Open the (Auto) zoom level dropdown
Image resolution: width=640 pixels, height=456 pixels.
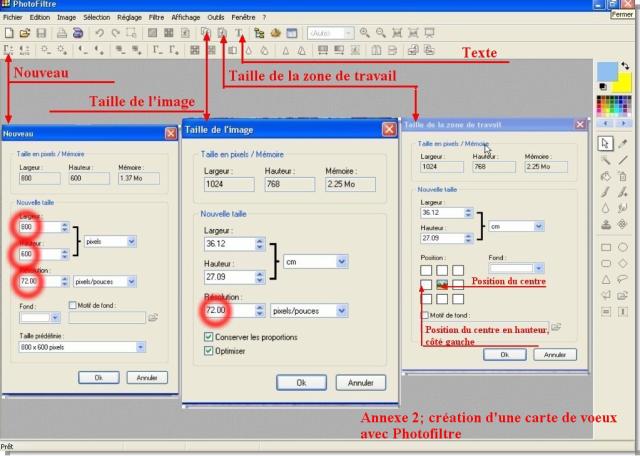pyautogui.click(x=348, y=33)
